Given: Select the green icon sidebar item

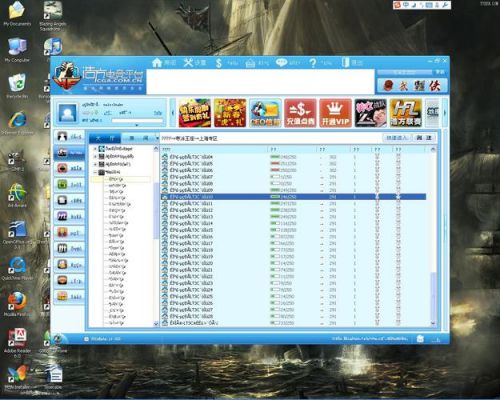Looking at the screenshot, I should [x=69, y=184].
